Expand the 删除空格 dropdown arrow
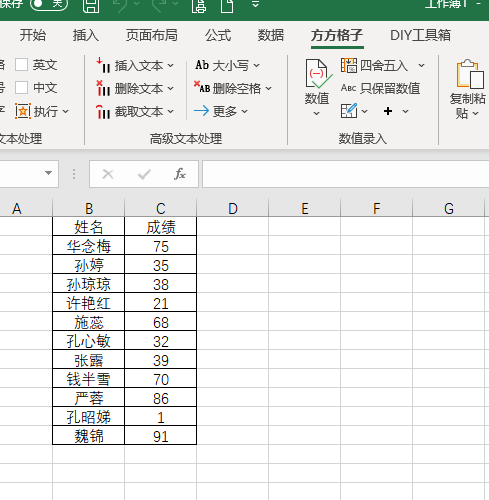The width and height of the screenshot is (489, 500). coord(269,89)
